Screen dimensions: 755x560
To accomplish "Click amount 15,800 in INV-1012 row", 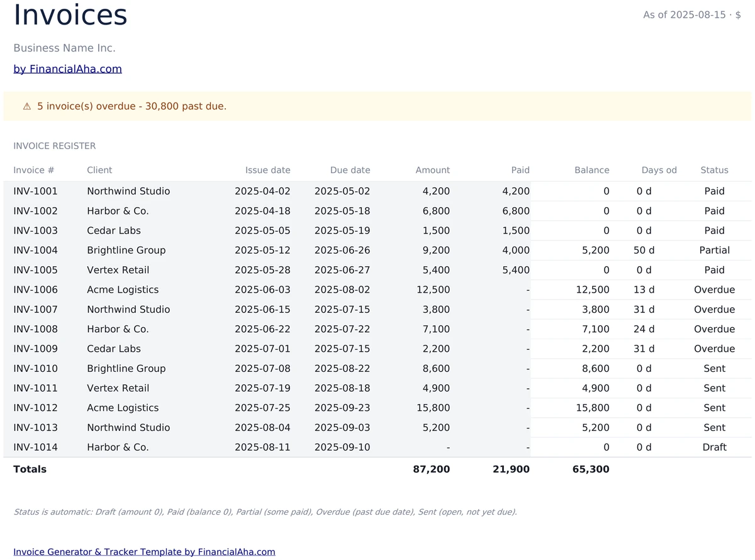I will pos(433,408).
